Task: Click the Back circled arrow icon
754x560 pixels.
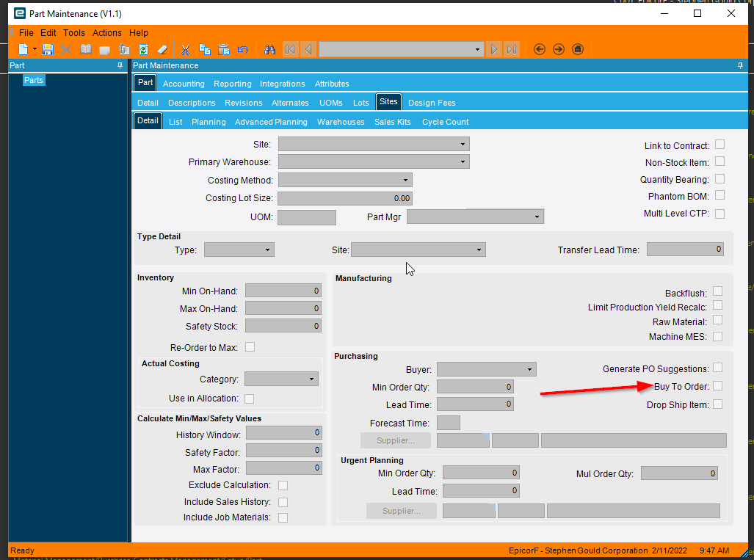Action: coord(540,49)
